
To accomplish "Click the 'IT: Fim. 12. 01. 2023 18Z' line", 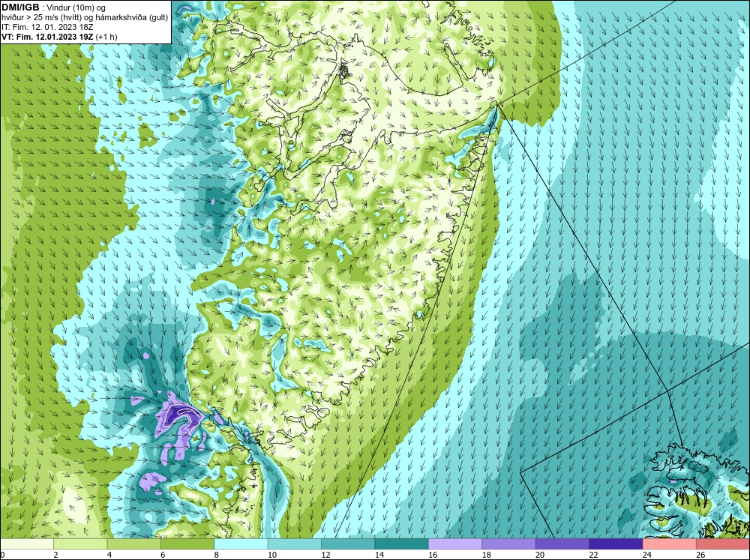I will (x=47, y=27).
